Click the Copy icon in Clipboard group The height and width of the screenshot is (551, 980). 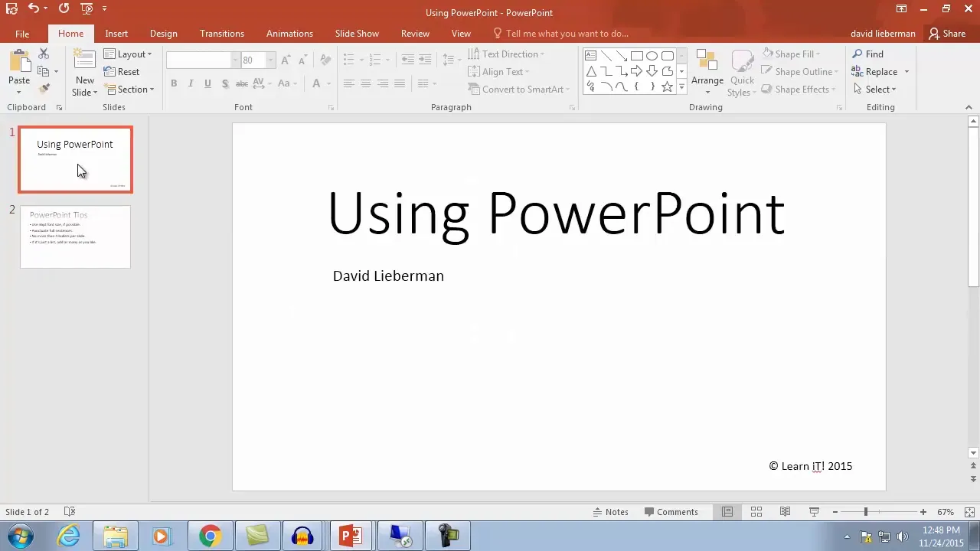[44, 71]
